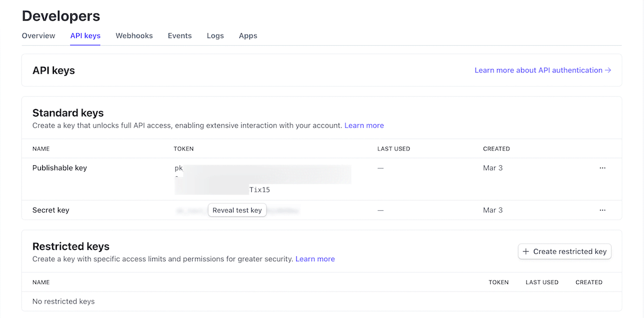Click the Developers page heading
The height and width of the screenshot is (318, 644).
click(61, 16)
